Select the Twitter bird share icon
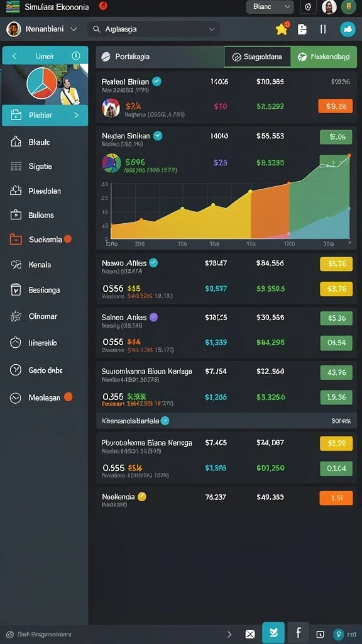Viewport: 362px width, 644px height. pyautogui.click(x=273, y=633)
